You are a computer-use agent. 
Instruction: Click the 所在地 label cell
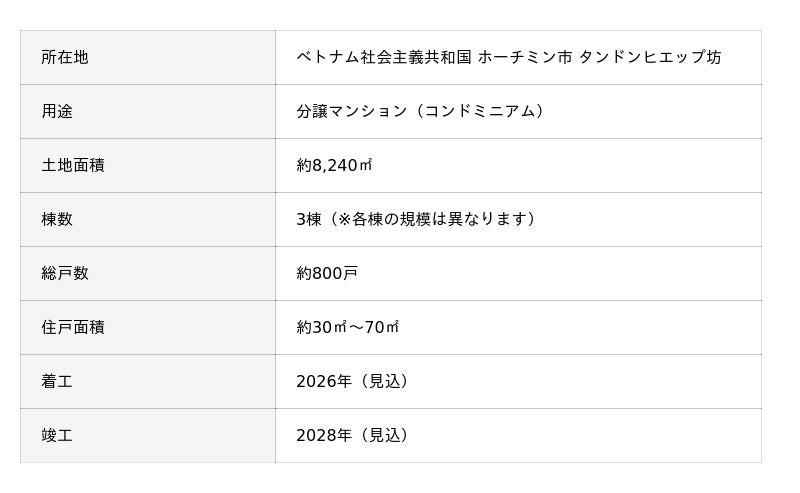click(x=65, y=58)
